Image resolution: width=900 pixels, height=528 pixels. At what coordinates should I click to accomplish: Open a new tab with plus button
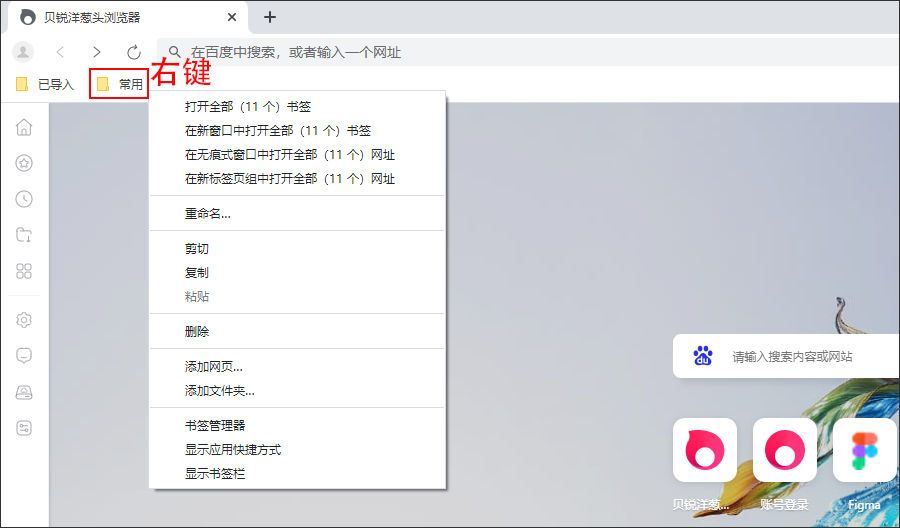tap(269, 17)
